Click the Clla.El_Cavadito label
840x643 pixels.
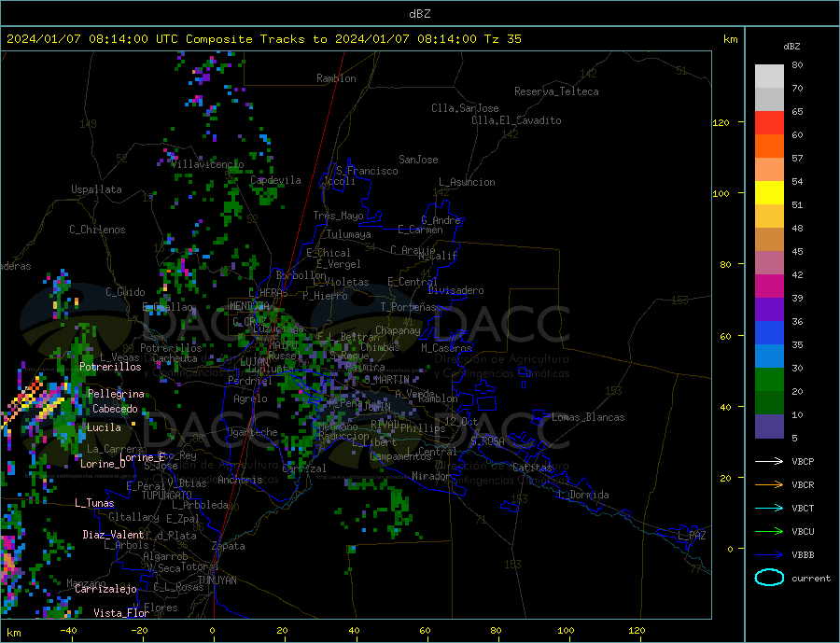tap(516, 120)
